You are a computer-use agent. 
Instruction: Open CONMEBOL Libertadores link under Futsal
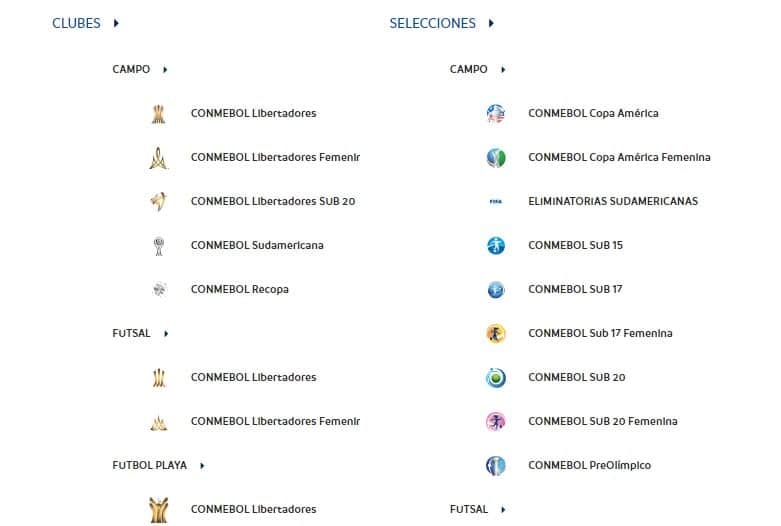point(254,377)
